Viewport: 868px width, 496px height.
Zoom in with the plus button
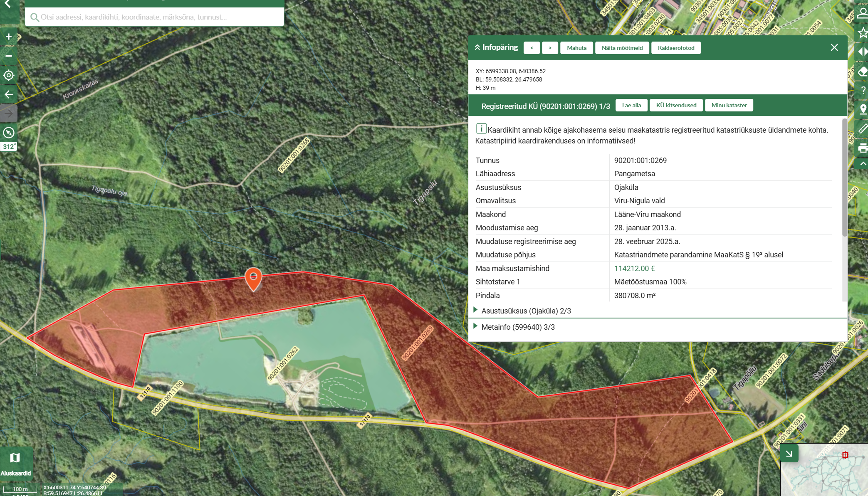[x=9, y=37]
